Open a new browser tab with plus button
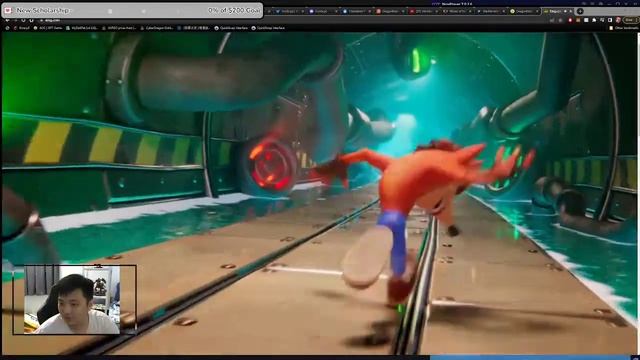This screenshot has width=640, height=360. click(x=580, y=11)
